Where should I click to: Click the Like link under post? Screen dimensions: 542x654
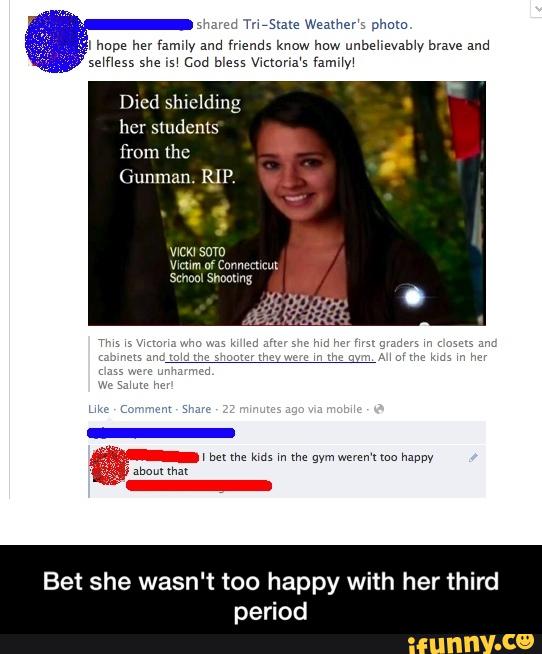coord(98,409)
